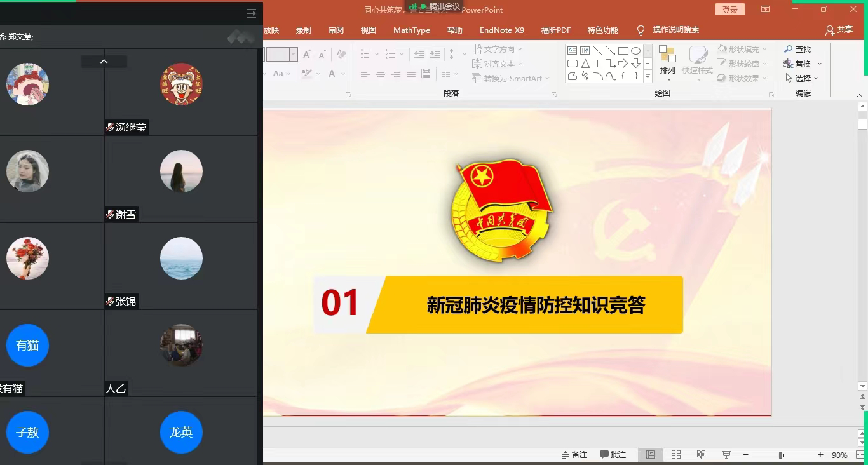The width and height of the screenshot is (868, 465).
Task: Click the zoom slider handle
Action: pyautogui.click(x=781, y=455)
